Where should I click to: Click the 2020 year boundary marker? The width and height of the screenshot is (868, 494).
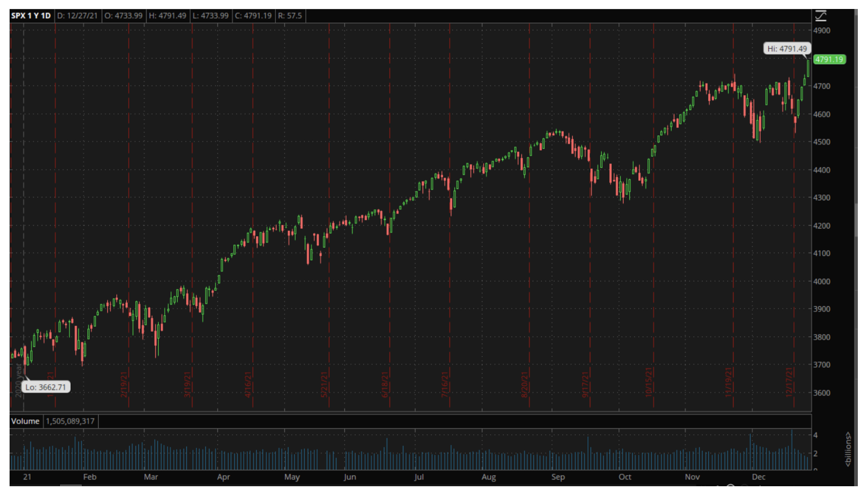click(18, 382)
